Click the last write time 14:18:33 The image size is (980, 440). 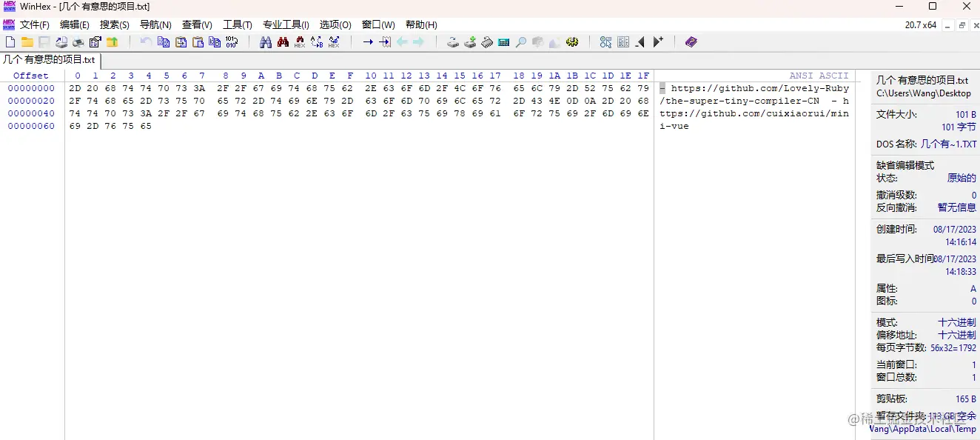tap(961, 272)
